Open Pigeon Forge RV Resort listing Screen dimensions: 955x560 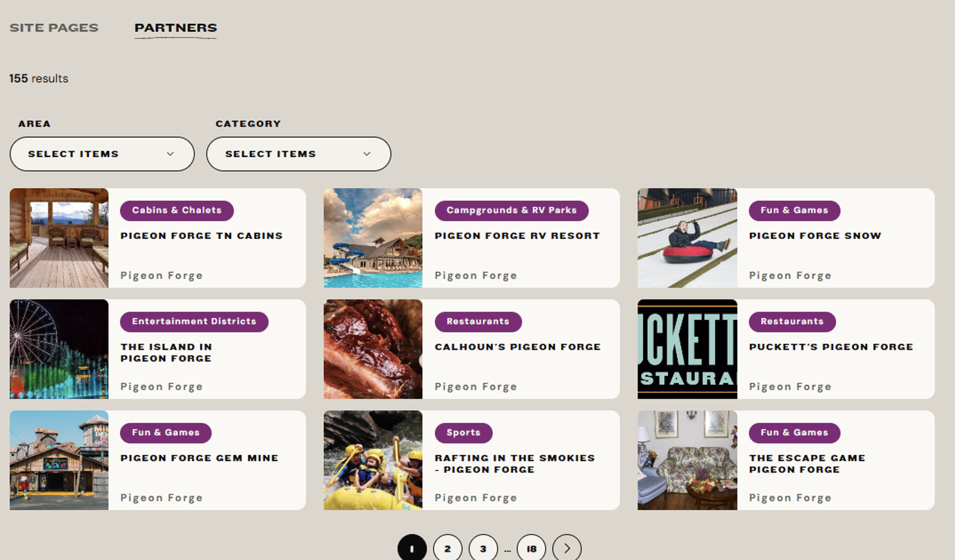517,236
